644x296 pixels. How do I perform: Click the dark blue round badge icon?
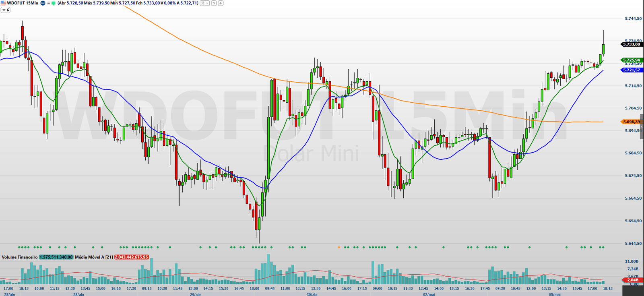click(43, 3)
